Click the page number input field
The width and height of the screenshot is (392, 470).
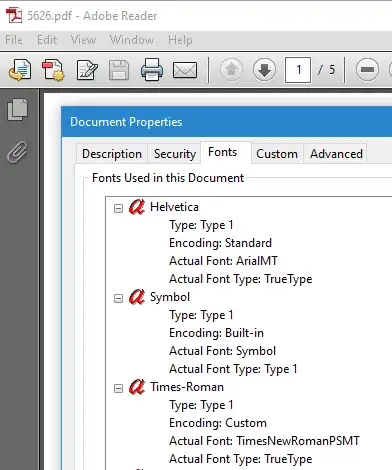(x=298, y=70)
